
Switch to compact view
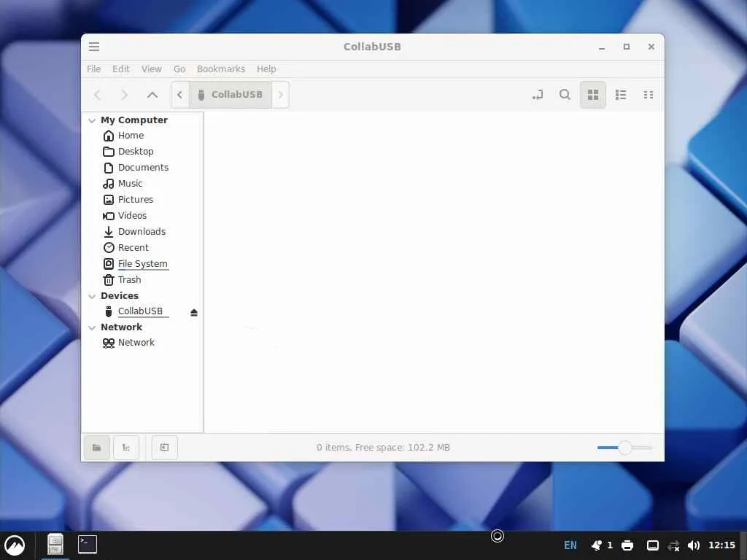pos(648,95)
